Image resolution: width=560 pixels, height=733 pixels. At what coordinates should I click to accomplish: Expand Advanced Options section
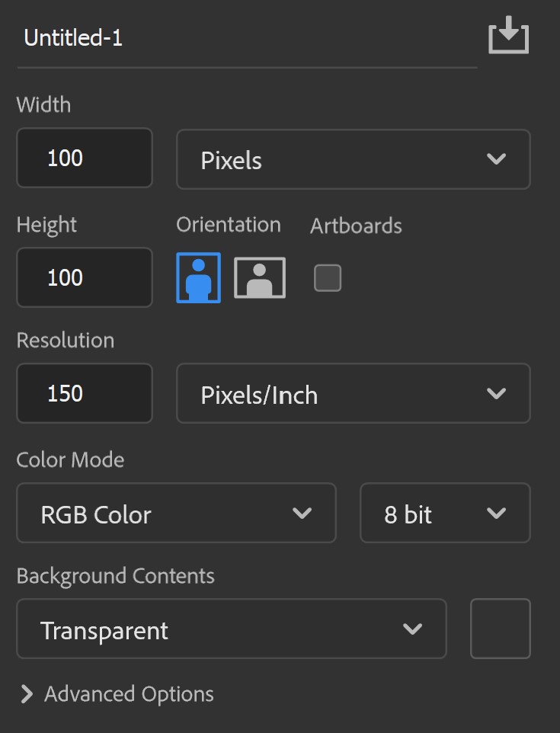point(117,694)
